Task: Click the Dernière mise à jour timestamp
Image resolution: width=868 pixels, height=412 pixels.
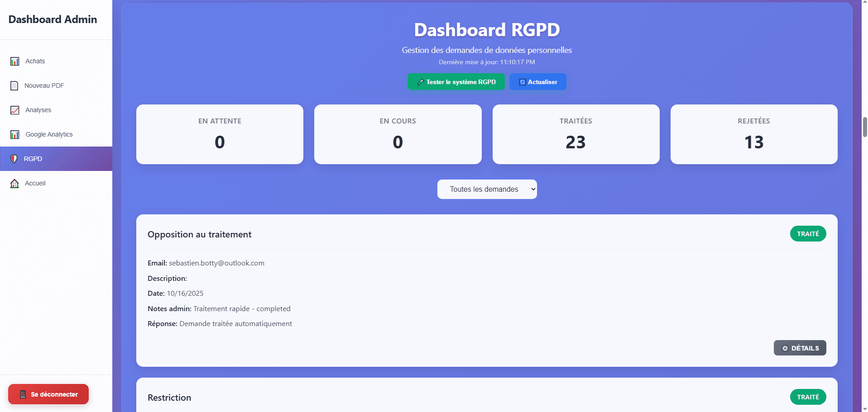Action: point(487,62)
